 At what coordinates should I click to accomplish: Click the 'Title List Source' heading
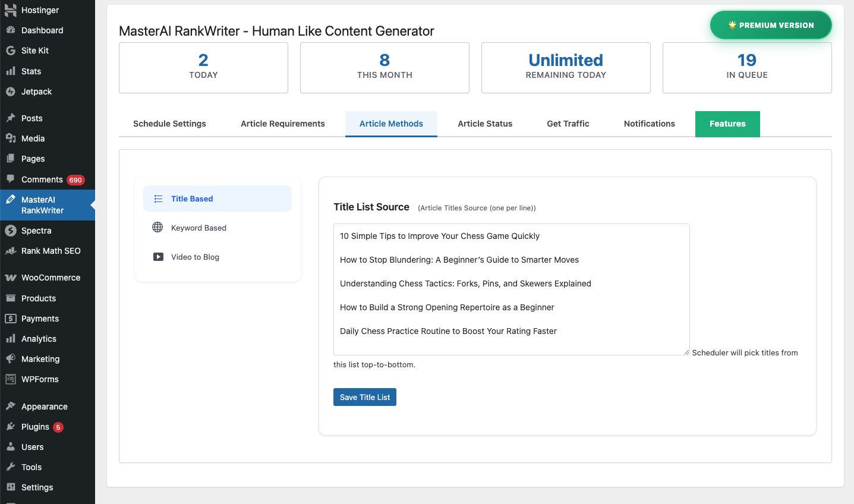coord(371,207)
